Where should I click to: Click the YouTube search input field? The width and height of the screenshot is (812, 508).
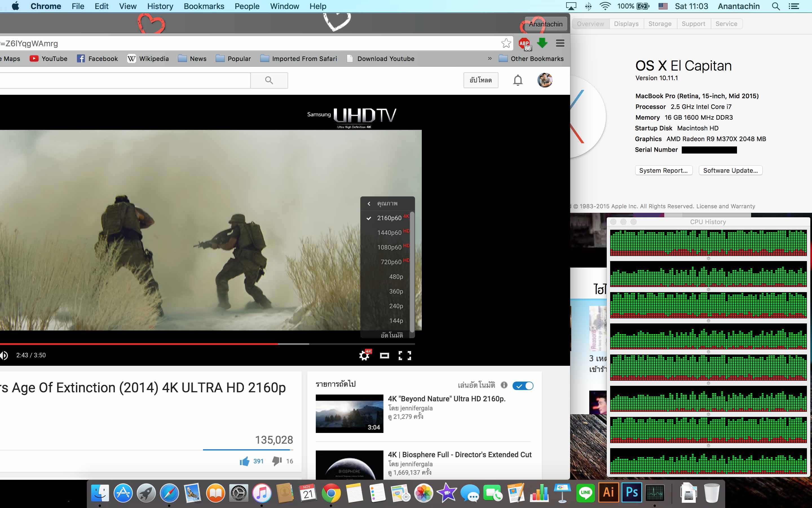point(125,80)
